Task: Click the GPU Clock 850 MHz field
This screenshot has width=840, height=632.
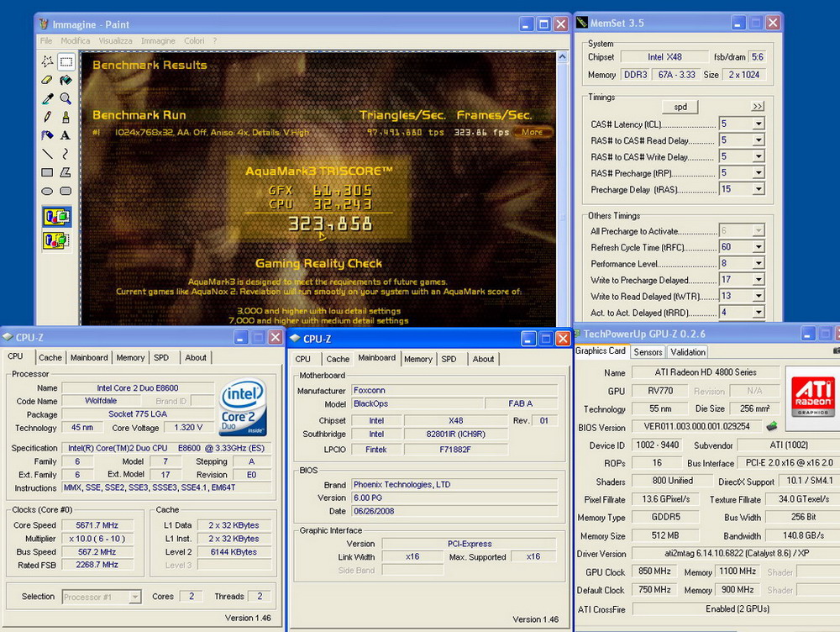Action: point(654,571)
